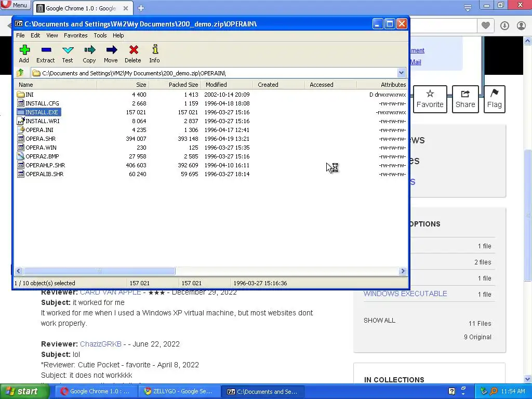Open the File menu
The height and width of the screenshot is (399, 532).
(x=20, y=35)
